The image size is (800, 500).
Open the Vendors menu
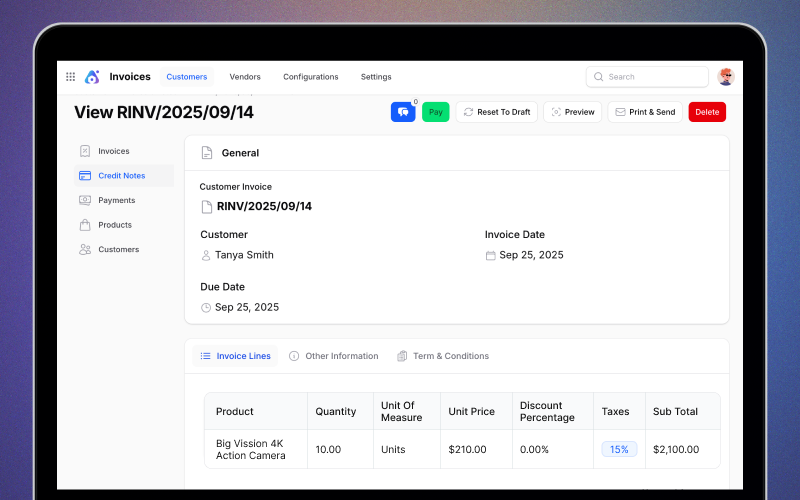tap(245, 77)
